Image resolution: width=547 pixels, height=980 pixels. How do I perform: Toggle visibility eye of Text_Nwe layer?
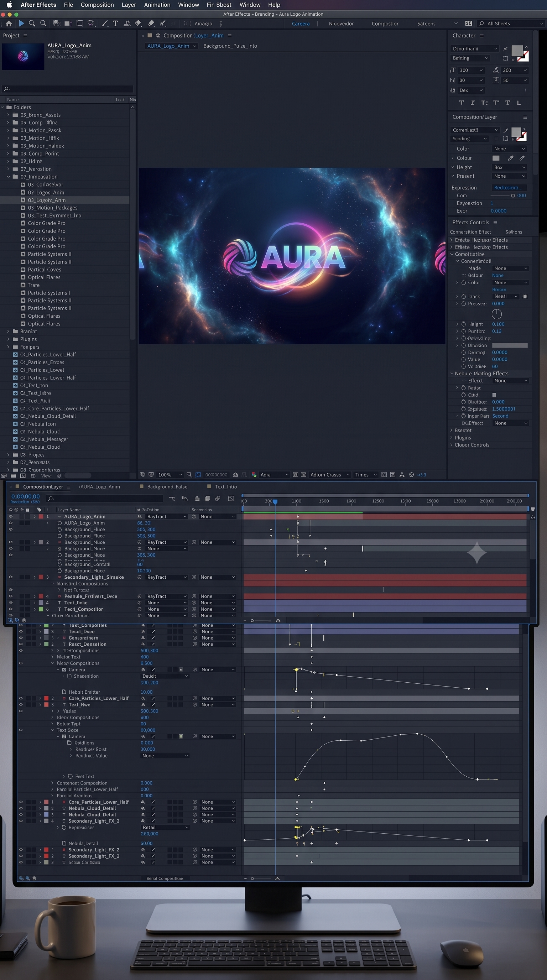point(21,705)
